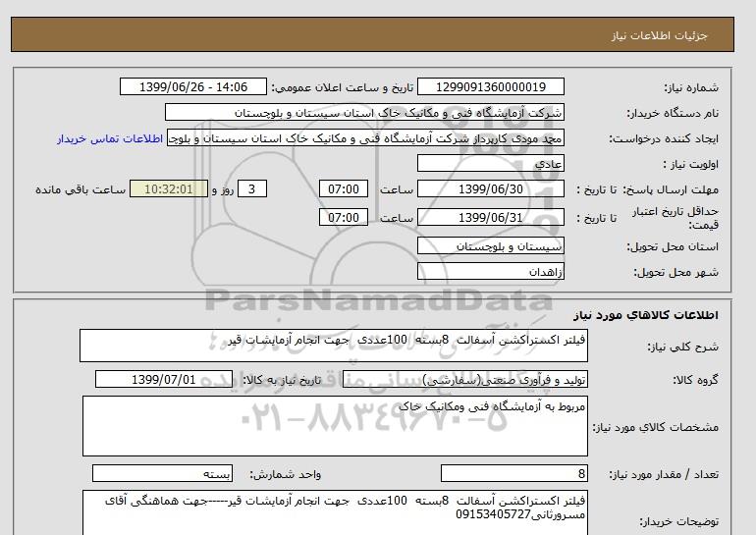This screenshot has width=756, height=535.
Task: Click the label نام دستگاه خریدار
Action: (x=673, y=113)
